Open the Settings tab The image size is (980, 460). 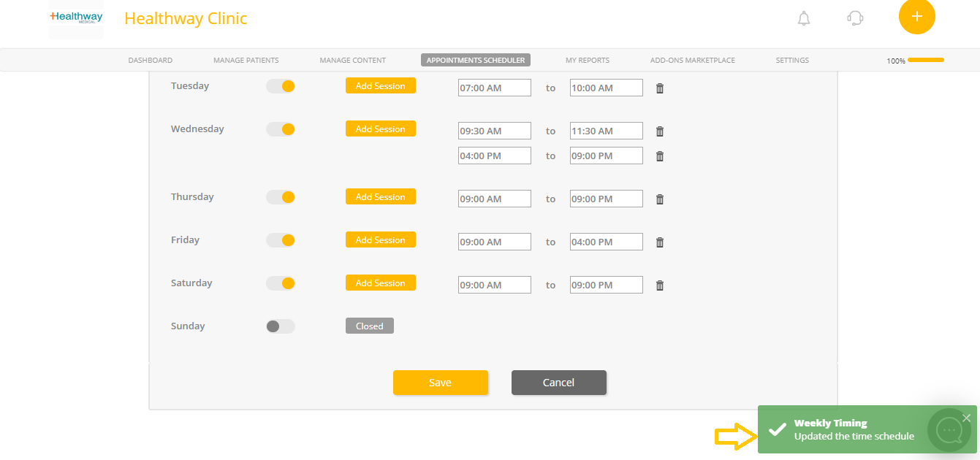[x=792, y=61]
